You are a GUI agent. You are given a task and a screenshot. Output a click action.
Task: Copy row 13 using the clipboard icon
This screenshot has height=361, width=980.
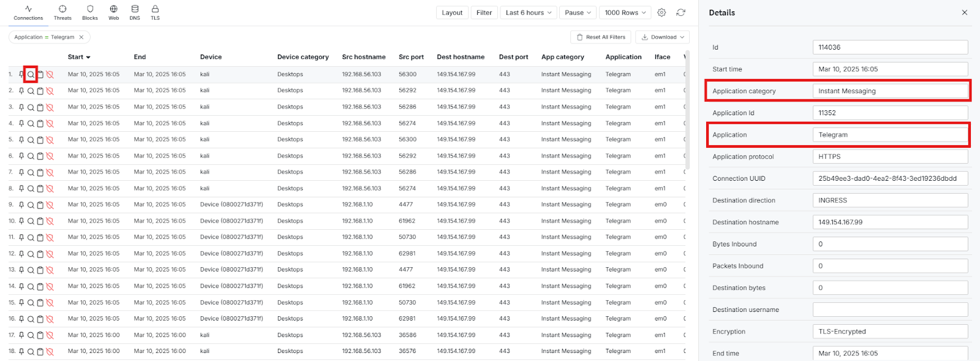coord(40,270)
